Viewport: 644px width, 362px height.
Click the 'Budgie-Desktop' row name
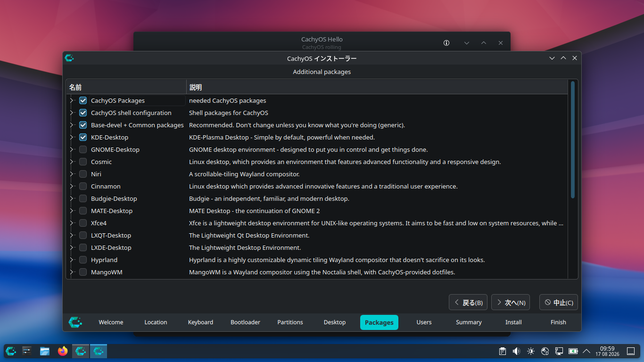(x=114, y=198)
